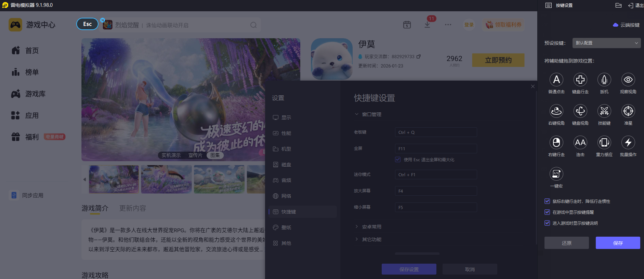Click the 保存 button in key panel

[618, 243]
